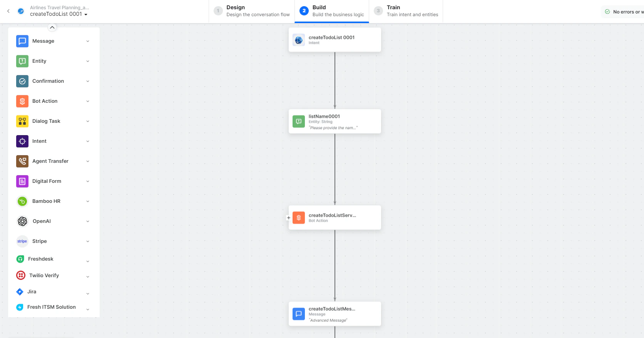644x338 pixels.
Task: Open the listName0001 entity node
Action: (335, 121)
